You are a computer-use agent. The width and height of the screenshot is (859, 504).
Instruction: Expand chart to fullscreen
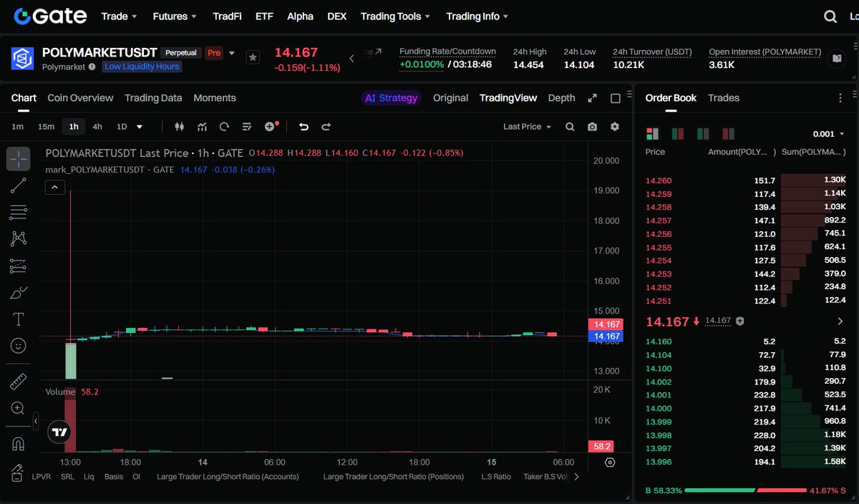pyautogui.click(x=592, y=98)
